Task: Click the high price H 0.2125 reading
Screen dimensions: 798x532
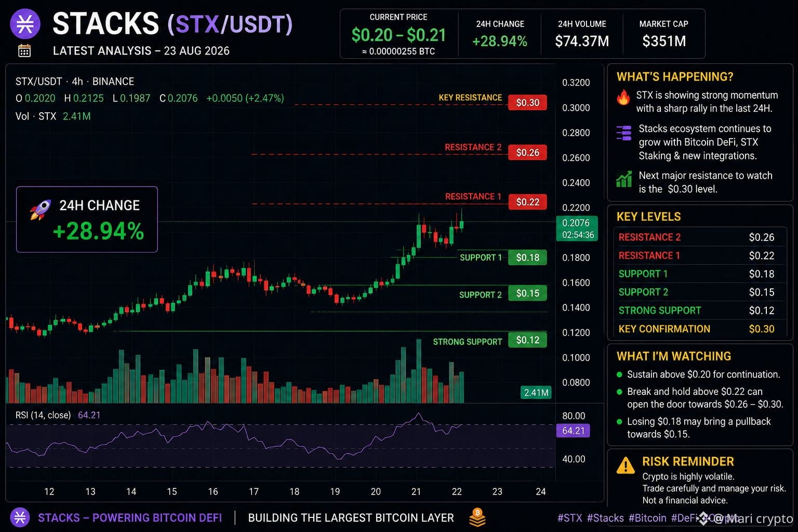Action: (84, 98)
